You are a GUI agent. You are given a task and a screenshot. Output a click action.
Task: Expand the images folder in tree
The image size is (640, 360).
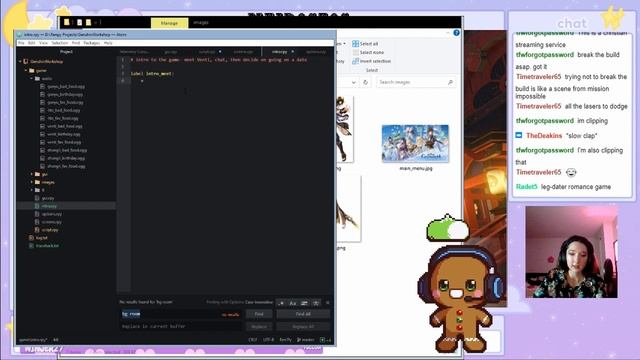(x=32, y=182)
